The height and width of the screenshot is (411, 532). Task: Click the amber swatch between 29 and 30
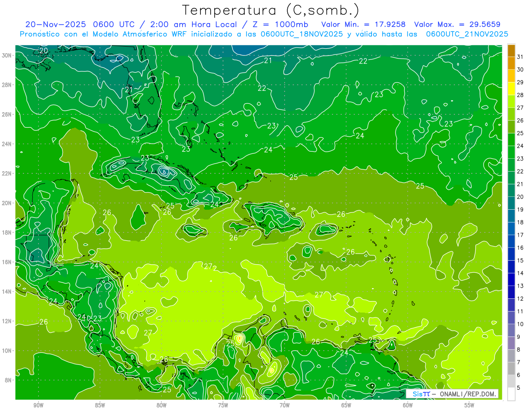[511, 76]
